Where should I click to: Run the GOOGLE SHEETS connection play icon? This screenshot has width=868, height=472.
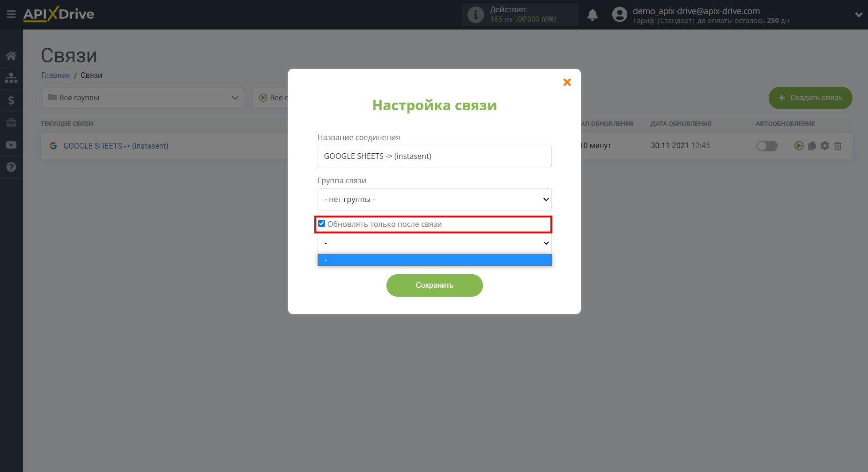[x=799, y=146]
